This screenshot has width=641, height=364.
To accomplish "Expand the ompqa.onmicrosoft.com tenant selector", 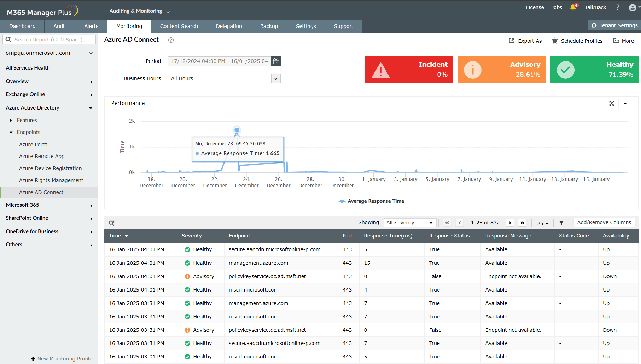I will (91, 53).
